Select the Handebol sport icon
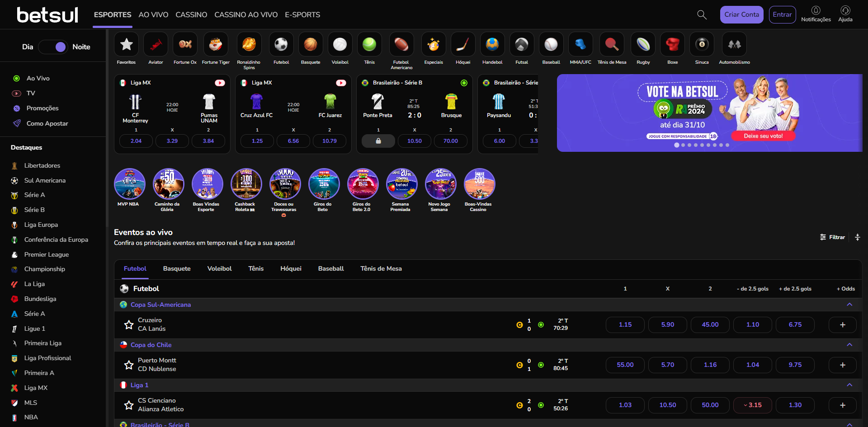Viewport: 868px width, 427px height. point(492,44)
